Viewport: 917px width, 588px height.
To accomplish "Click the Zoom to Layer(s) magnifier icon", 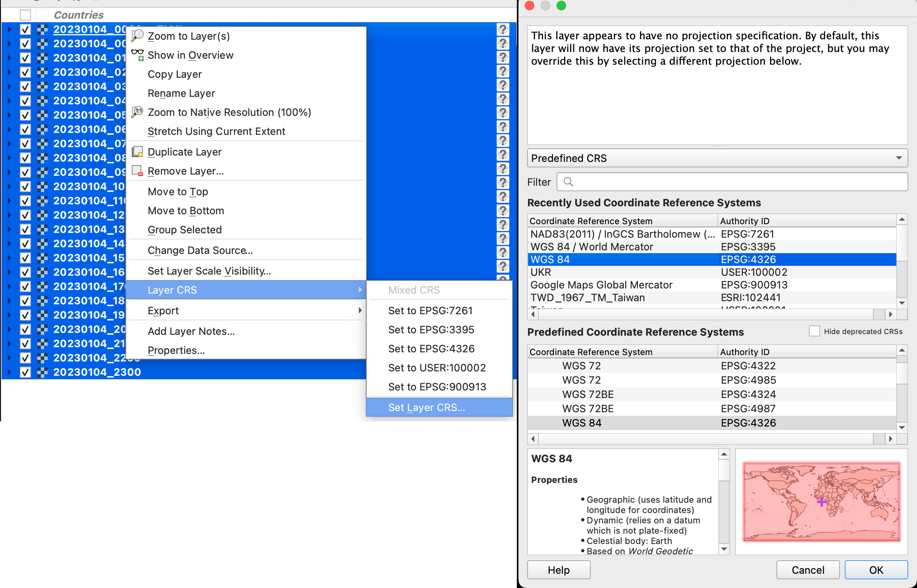I will point(137,36).
